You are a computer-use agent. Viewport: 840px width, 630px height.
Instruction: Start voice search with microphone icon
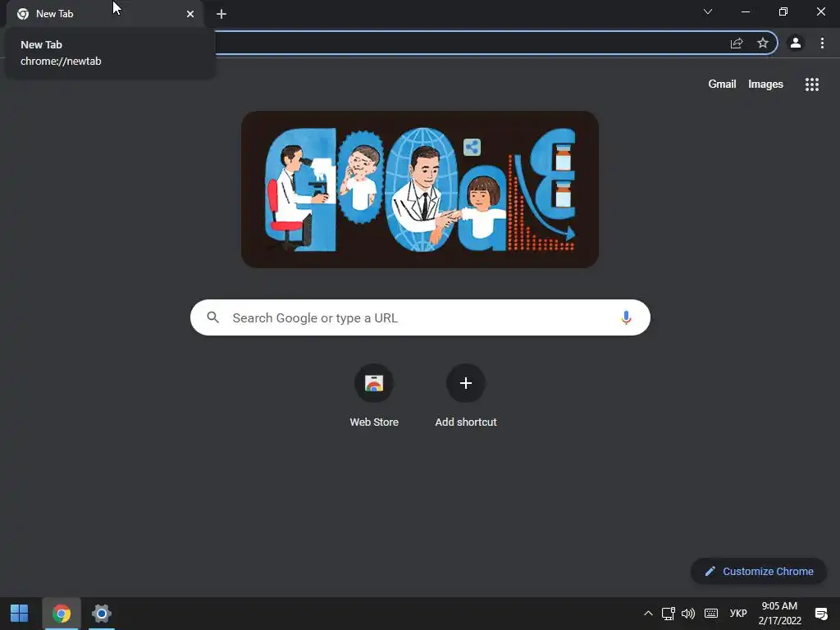pyautogui.click(x=626, y=317)
